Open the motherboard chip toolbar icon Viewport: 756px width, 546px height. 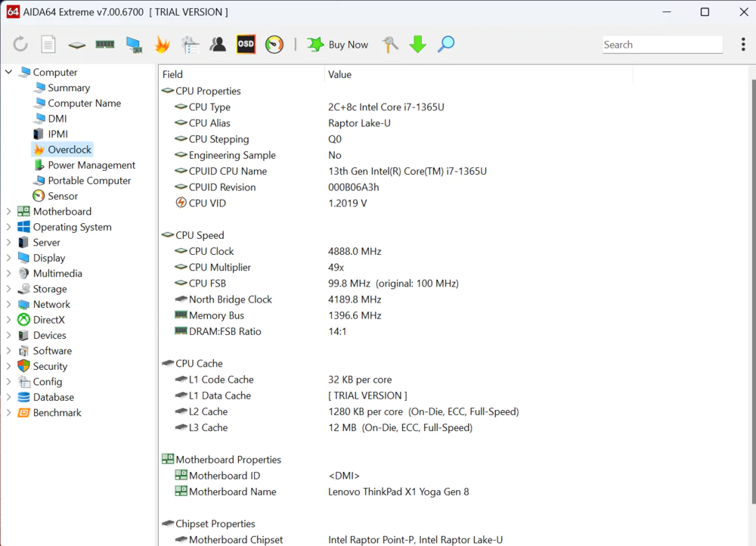76,45
